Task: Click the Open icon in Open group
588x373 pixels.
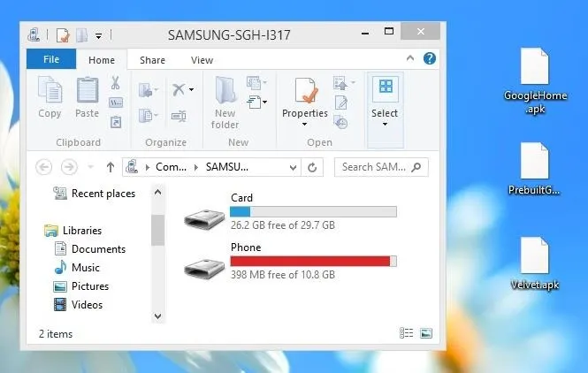Action: 340,82
